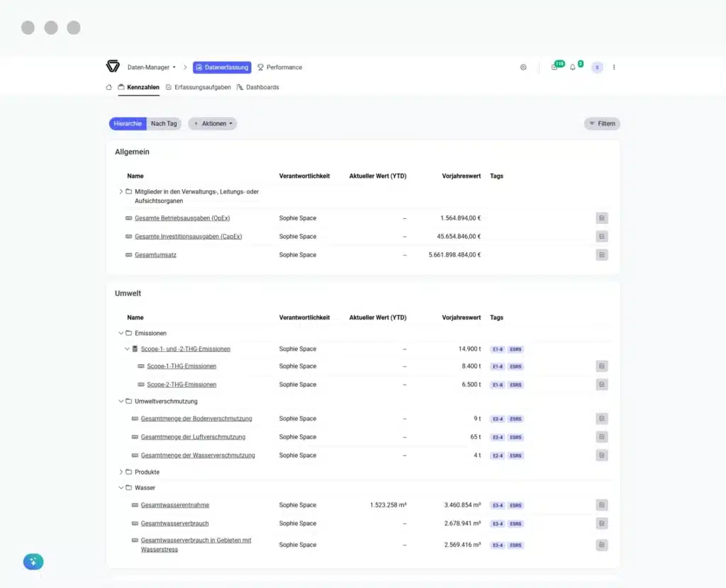The width and height of the screenshot is (726, 588).
Task: Open Gesamte Investitionsausgaben (CapEx) link
Action: coord(189,237)
